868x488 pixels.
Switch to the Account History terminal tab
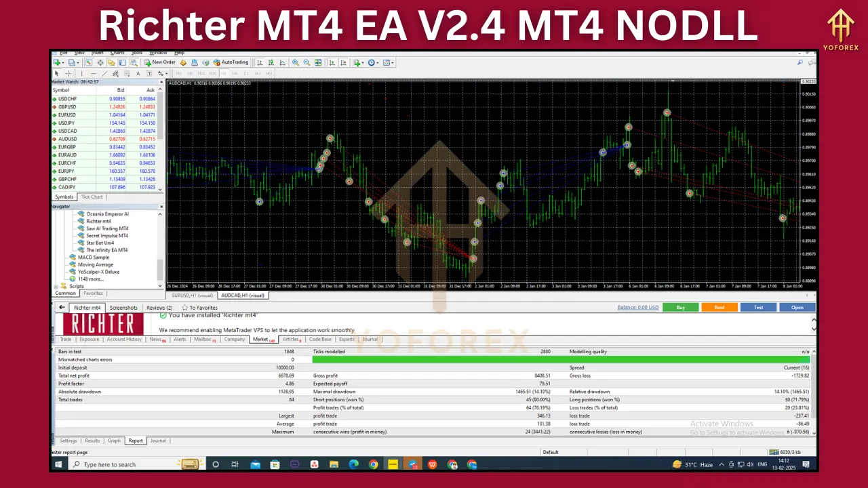pos(124,340)
